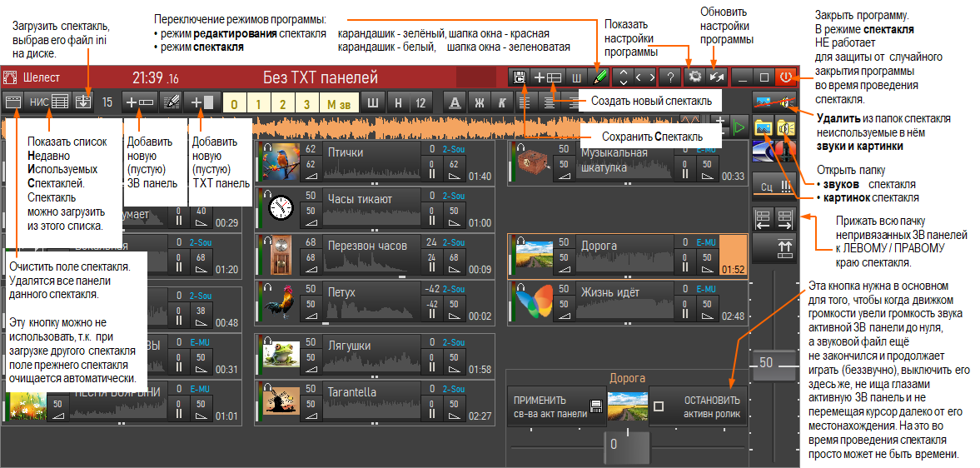The image size is (980, 468).
Task: Open the НИС recent spectacles list
Action: pos(49,102)
